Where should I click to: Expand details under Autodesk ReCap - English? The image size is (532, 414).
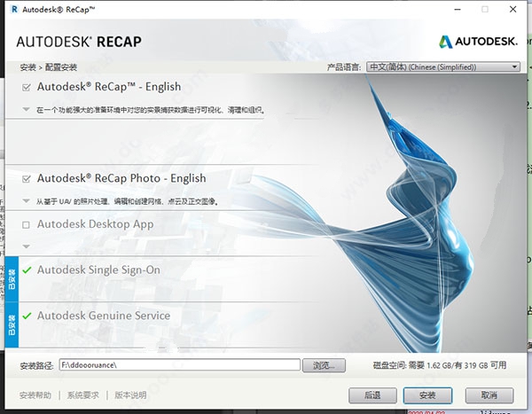tap(26, 109)
